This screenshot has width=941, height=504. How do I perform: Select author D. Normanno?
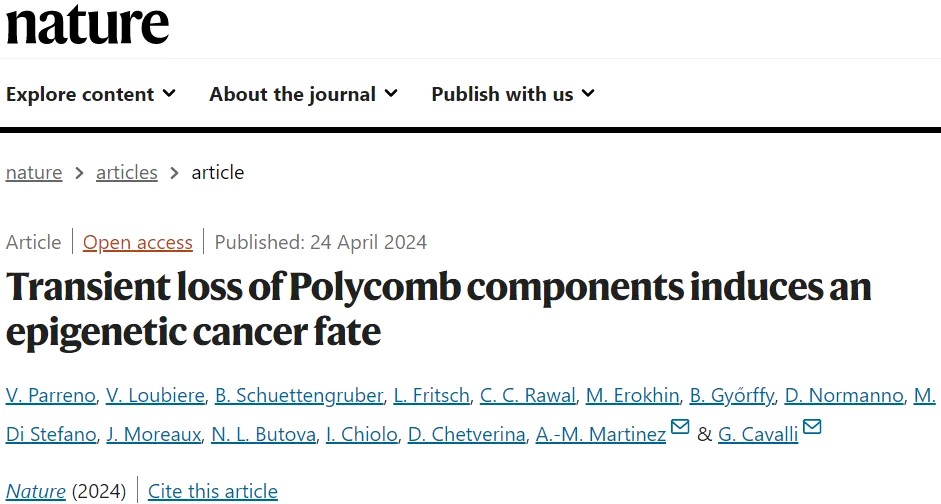844,395
